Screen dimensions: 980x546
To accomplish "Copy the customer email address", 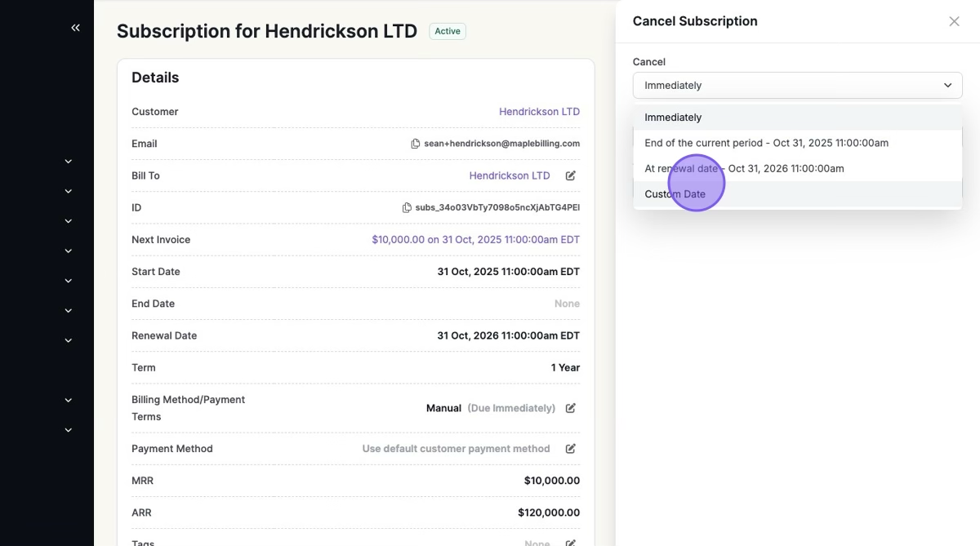I will [416, 144].
